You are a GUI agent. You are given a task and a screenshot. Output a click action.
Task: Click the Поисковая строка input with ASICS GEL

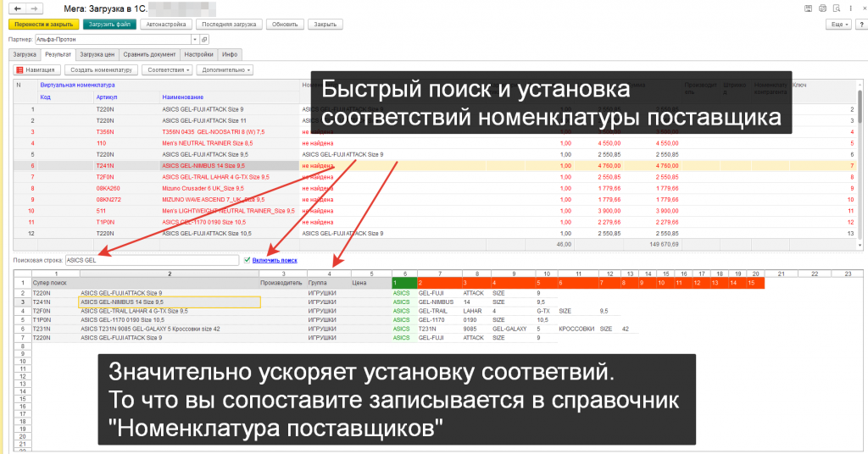tap(153, 260)
